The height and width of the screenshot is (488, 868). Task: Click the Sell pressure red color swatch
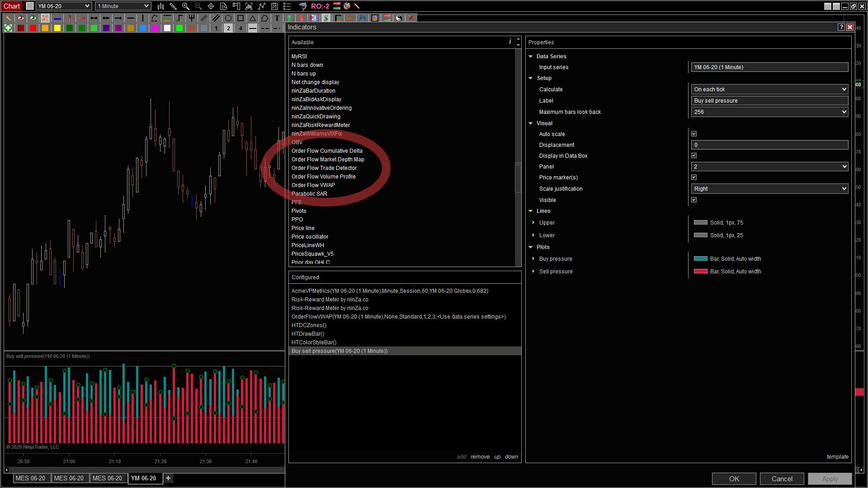701,272
